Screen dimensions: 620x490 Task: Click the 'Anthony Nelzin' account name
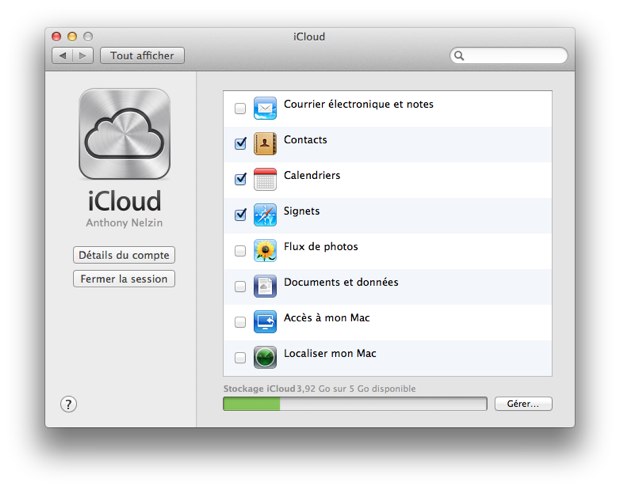tap(124, 223)
